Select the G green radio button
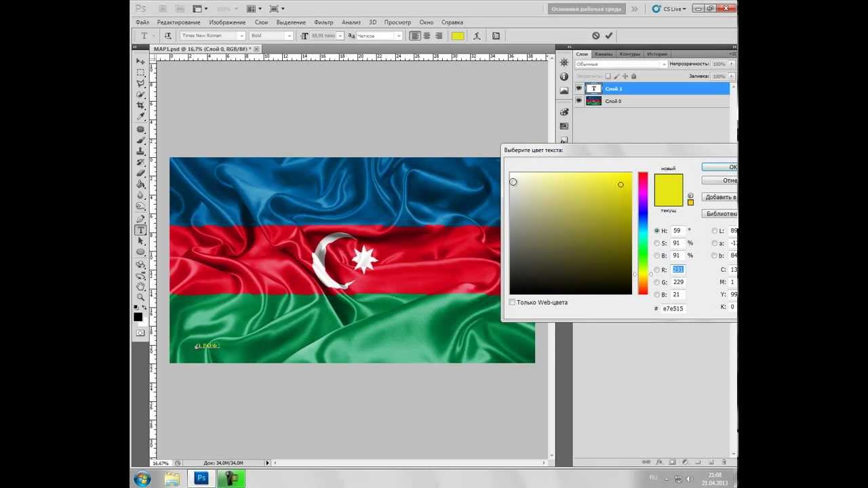868x488 pixels. (x=656, y=282)
